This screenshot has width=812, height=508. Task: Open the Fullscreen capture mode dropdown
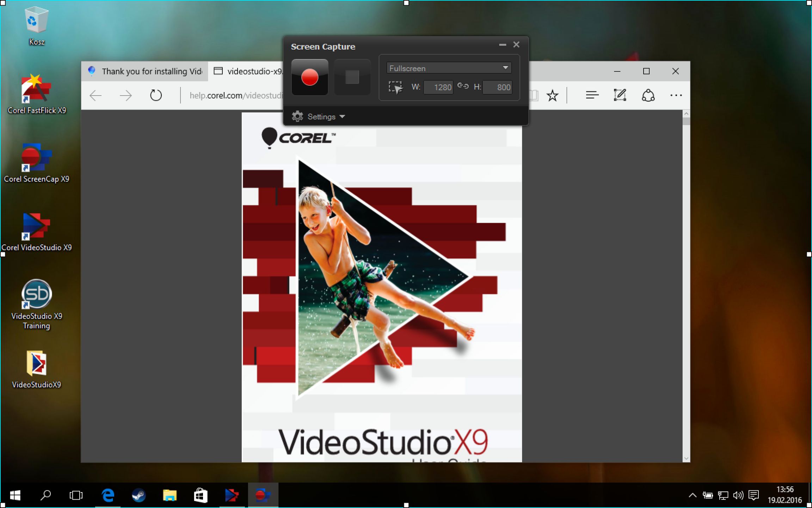click(x=449, y=68)
